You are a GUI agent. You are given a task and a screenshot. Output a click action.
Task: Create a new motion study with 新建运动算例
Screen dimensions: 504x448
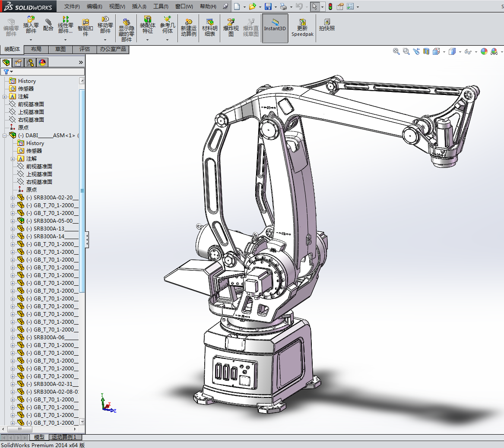click(x=188, y=27)
